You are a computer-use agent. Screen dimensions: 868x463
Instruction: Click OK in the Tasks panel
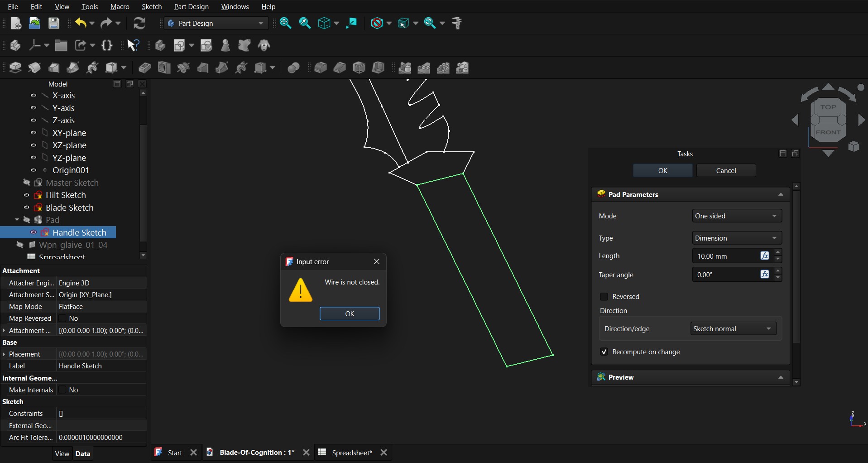[662, 171]
